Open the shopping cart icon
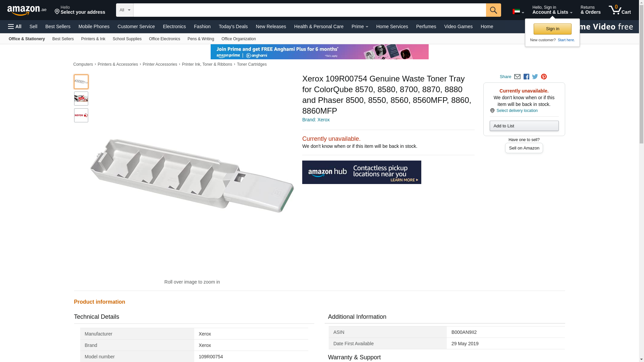This screenshot has width=644, height=362. 620,10
